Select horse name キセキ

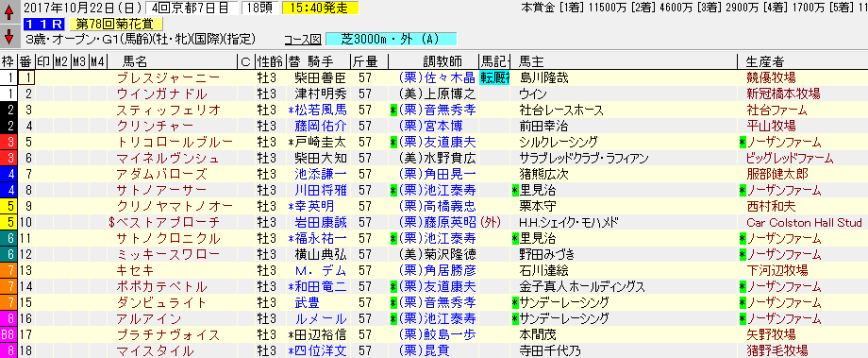(x=136, y=271)
